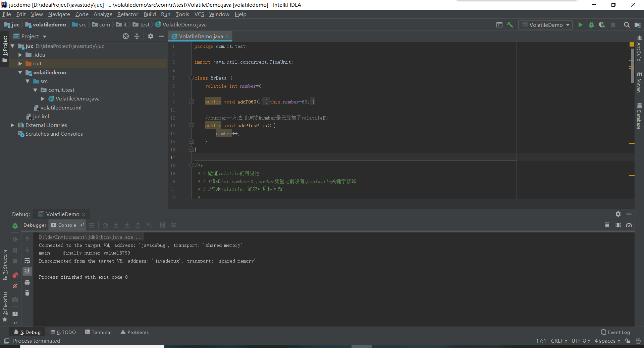Open Project Structure icon at the top right
The width and height of the screenshot is (644, 348).
pos(638,25)
